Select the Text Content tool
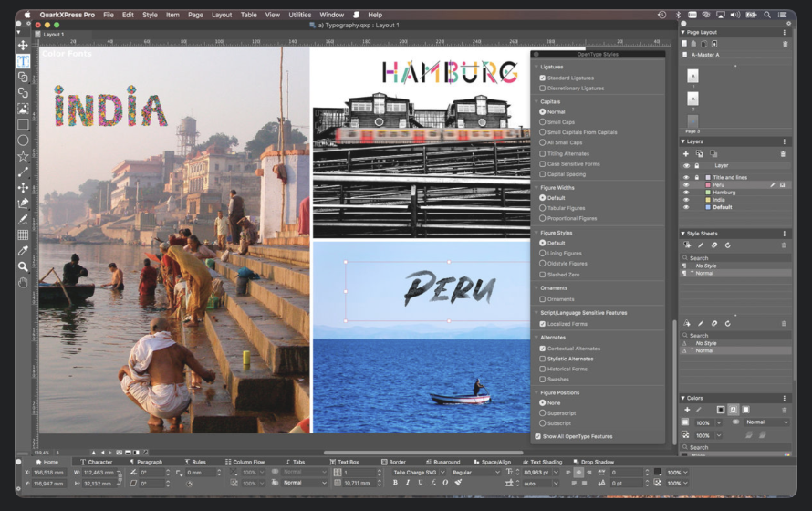This screenshot has height=511, width=812. (x=23, y=61)
